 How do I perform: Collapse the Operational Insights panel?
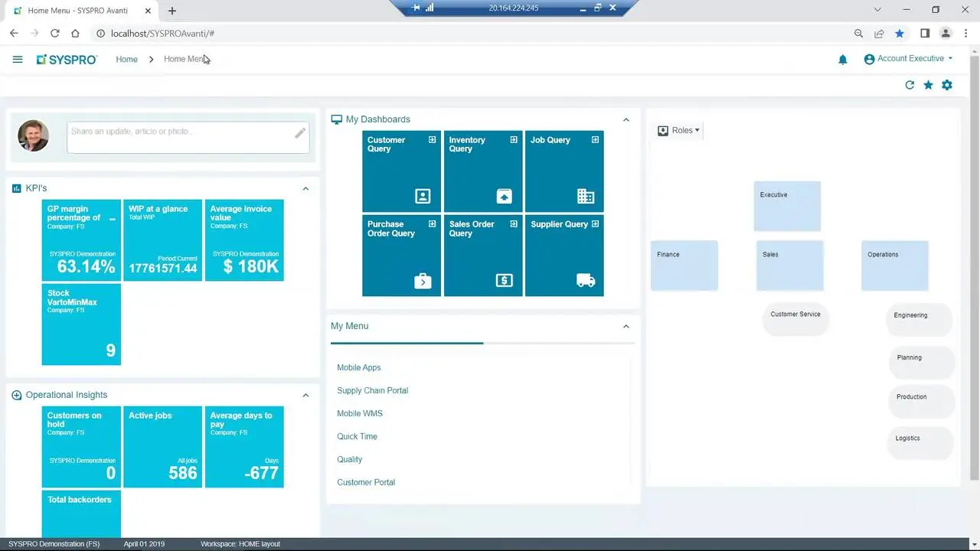(305, 395)
